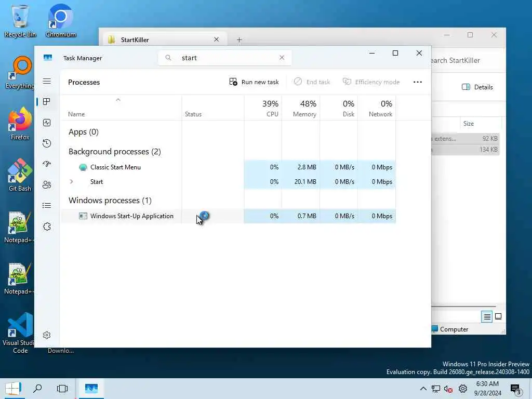Select the 134 KB file row in StartKiller
The height and width of the screenshot is (399, 532).
pos(465,149)
